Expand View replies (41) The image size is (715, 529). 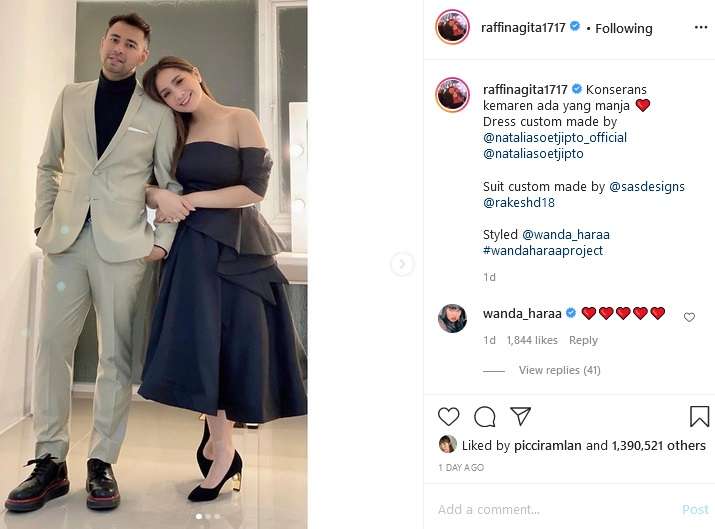(559, 370)
